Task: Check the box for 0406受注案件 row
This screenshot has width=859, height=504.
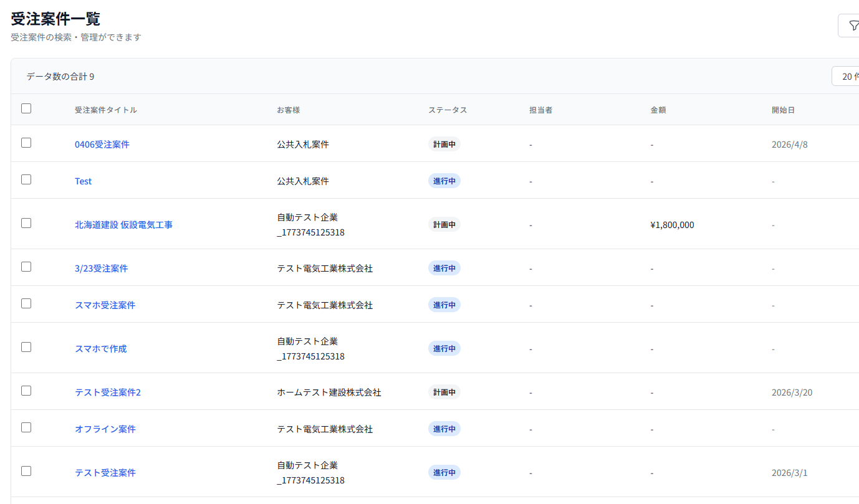Action: click(x=26, y=143)
